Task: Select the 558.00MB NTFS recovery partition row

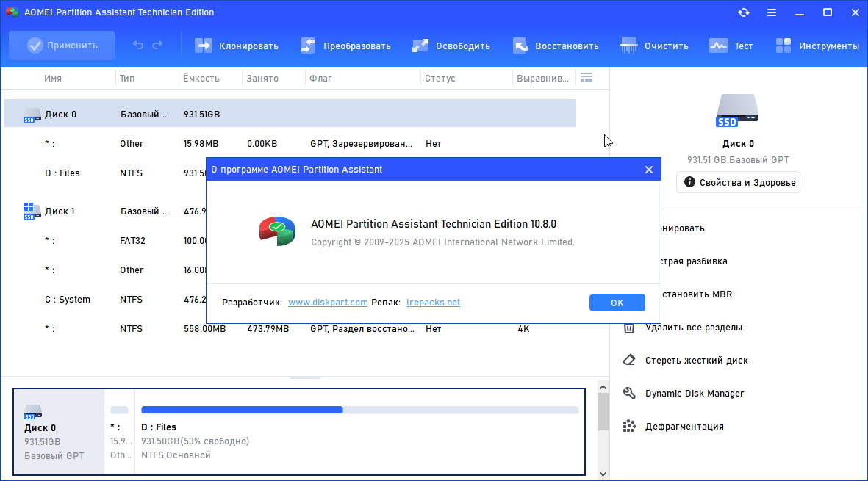Action: click(290, 328)
